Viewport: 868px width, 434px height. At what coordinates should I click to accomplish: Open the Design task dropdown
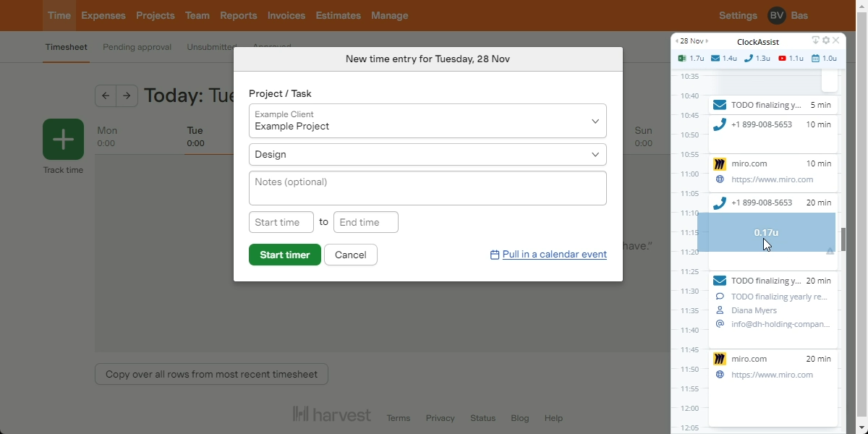(x=427, y=154)
